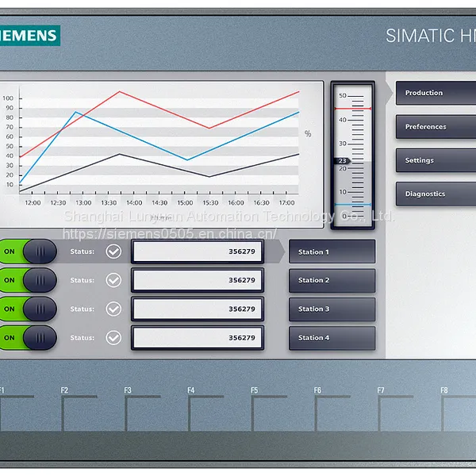
Task: Open the Station 4 button
Action: tap(332, 338)
